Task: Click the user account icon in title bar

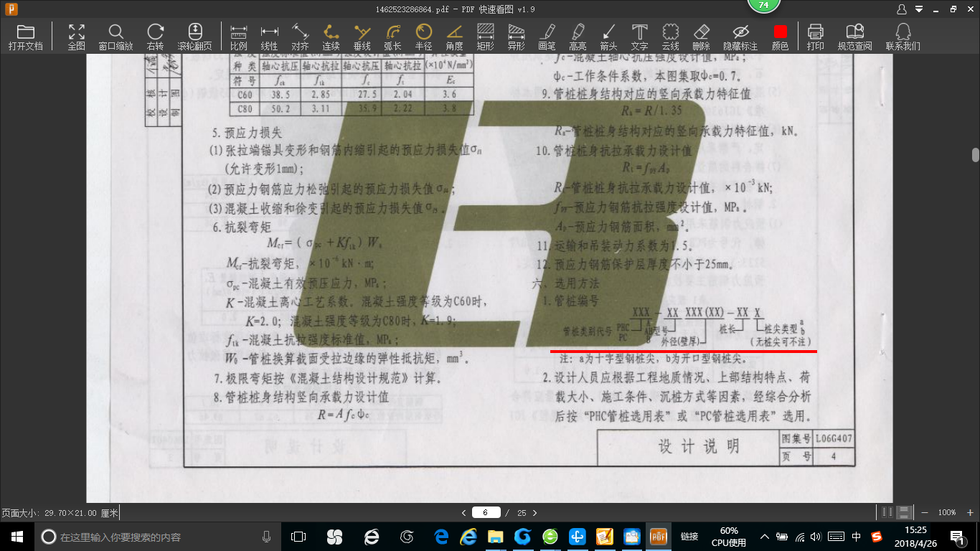Action: point(903,9)
